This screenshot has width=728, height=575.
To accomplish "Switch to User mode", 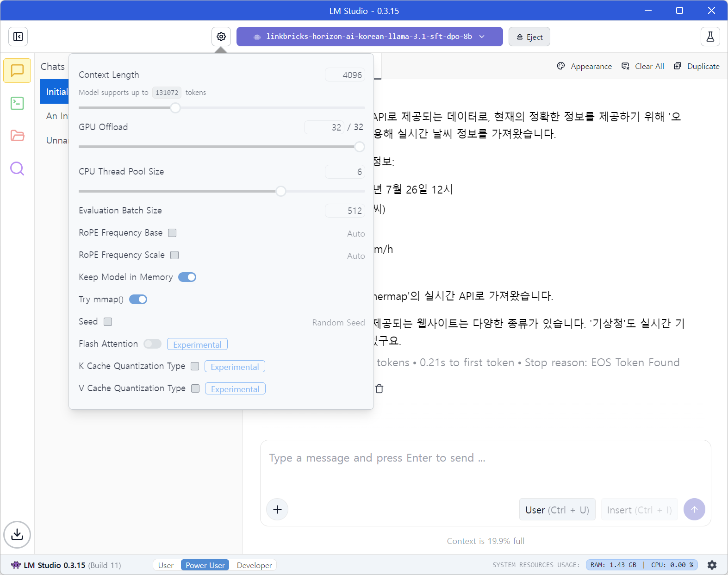I will click(166, 565).
